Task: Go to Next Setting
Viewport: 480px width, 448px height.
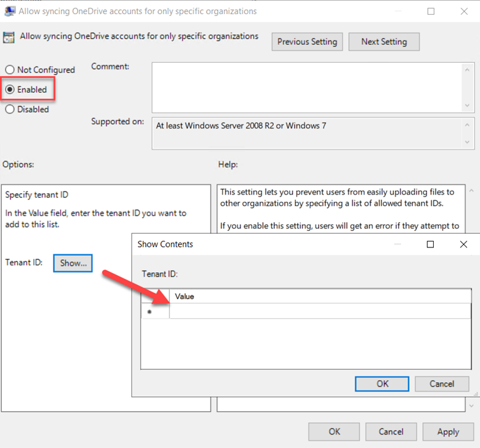Action: point(384,42)
